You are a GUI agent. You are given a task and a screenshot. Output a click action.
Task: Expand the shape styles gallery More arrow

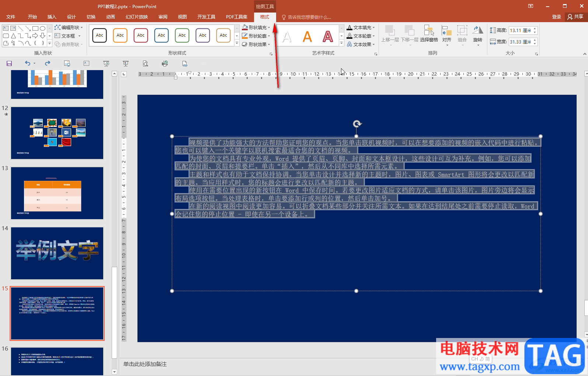point(237,44)
